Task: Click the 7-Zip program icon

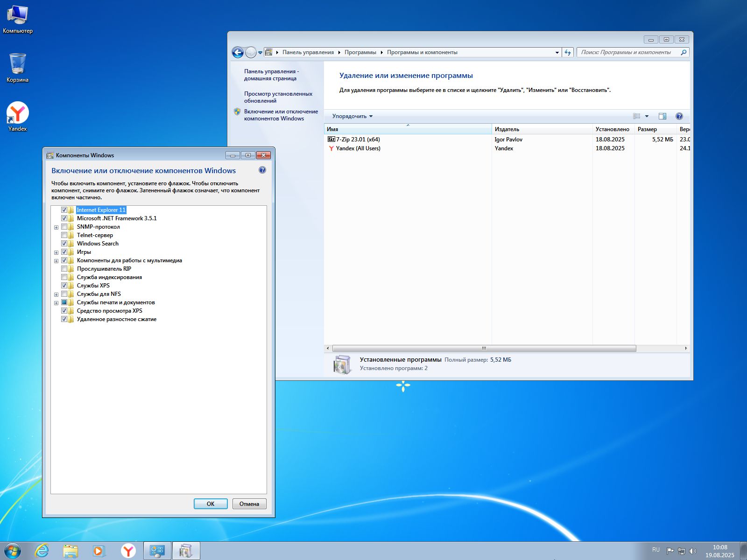Action: pos(331,139)
